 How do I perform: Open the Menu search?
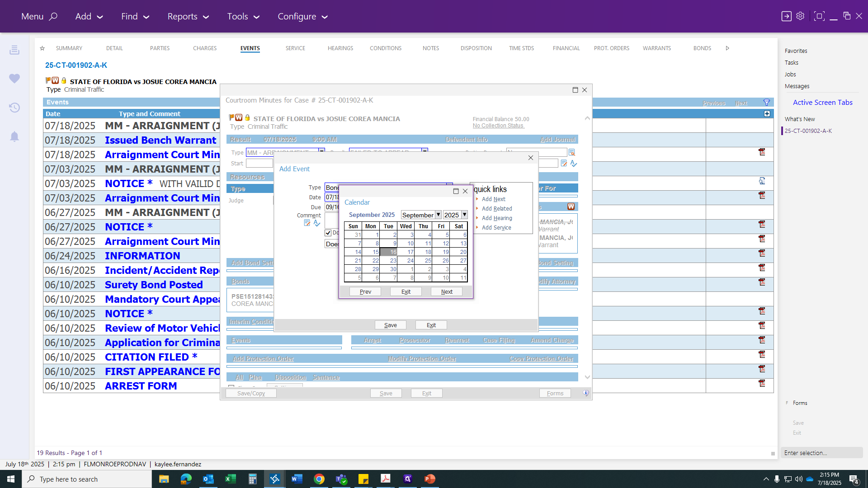coord(39,16)
